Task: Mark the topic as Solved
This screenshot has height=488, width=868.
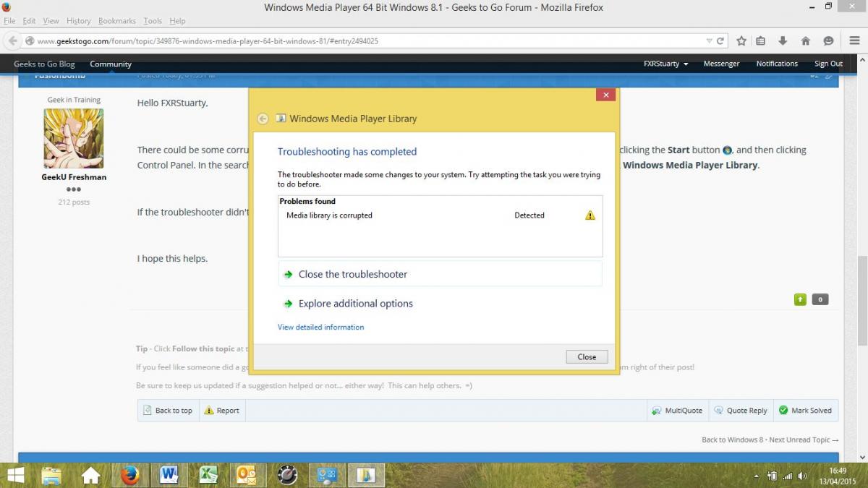Action: tap(806, 411)
